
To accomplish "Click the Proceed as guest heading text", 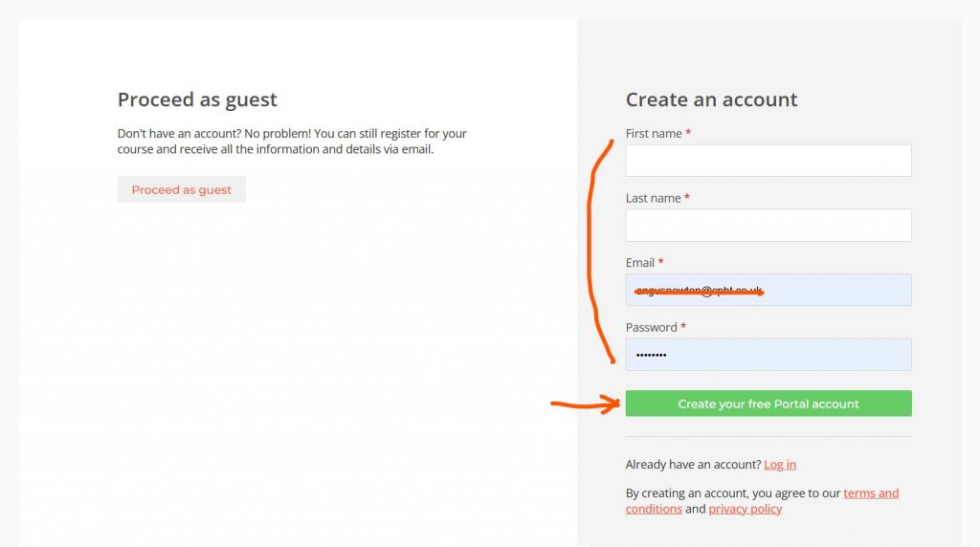I will 197,99.
